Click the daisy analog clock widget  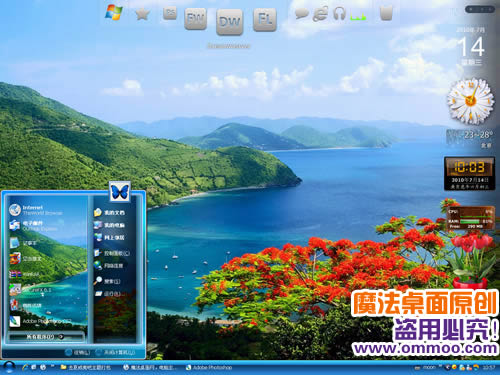pos(470,101)
